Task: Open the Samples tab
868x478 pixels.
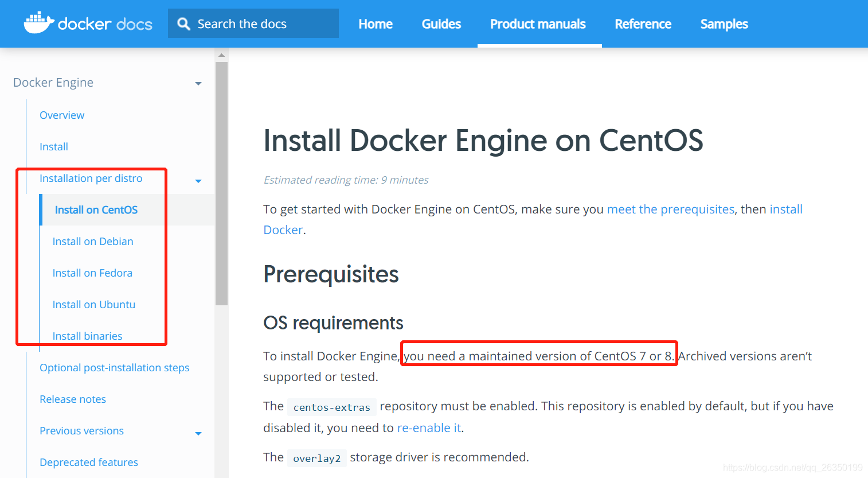Action: click(x=724, y=24)
